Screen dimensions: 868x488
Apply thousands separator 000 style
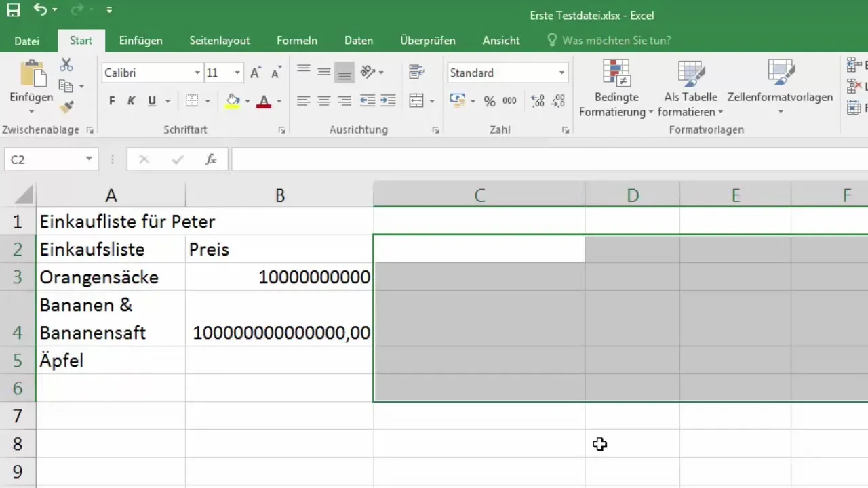tap(509, 101)
